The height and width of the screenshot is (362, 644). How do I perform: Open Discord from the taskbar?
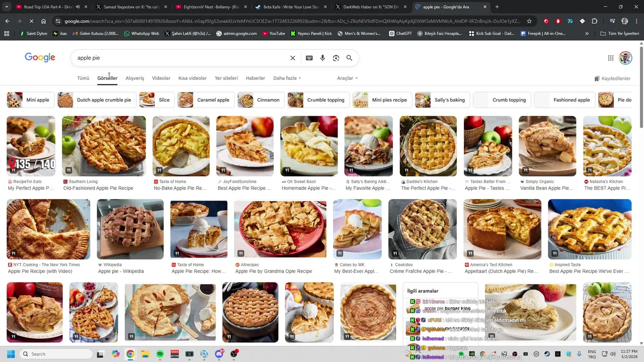(219, 354)
